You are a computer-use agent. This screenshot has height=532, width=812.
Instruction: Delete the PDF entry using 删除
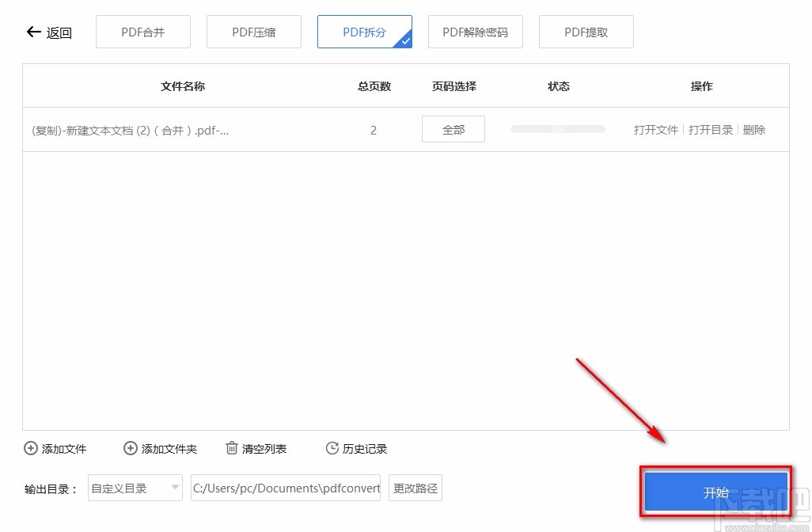[753, 129]
